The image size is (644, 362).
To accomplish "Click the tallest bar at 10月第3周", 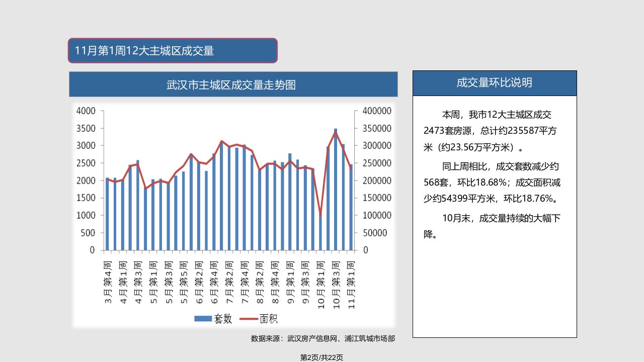I will click(x=336, y=189).
